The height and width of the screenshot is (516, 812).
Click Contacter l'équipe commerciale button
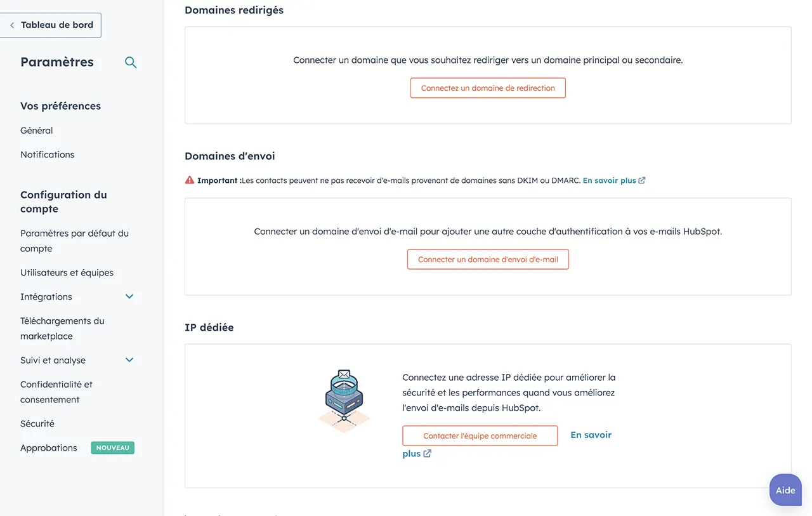(x=480, y=436)
